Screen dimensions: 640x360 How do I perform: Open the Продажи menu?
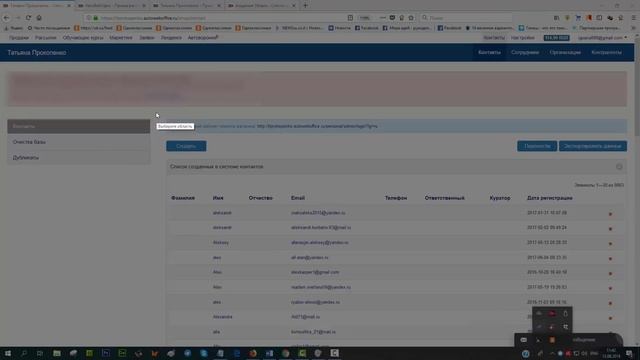coord(19,38)
